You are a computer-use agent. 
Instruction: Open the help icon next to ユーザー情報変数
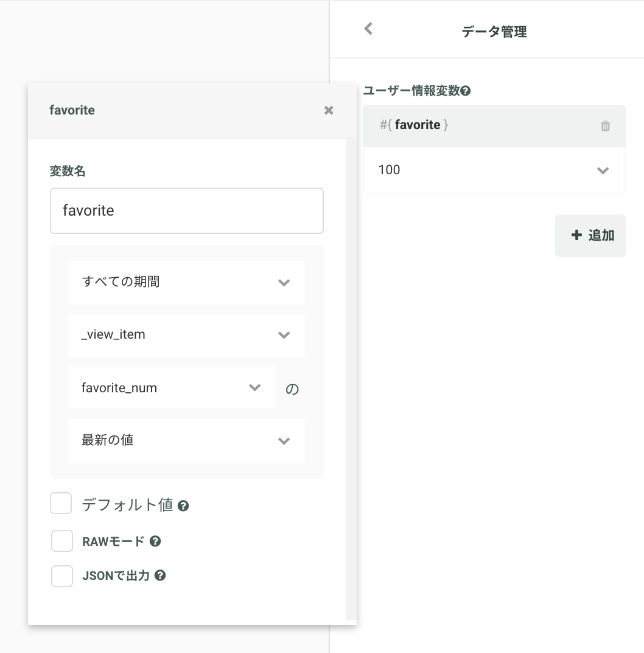point(466,91)
